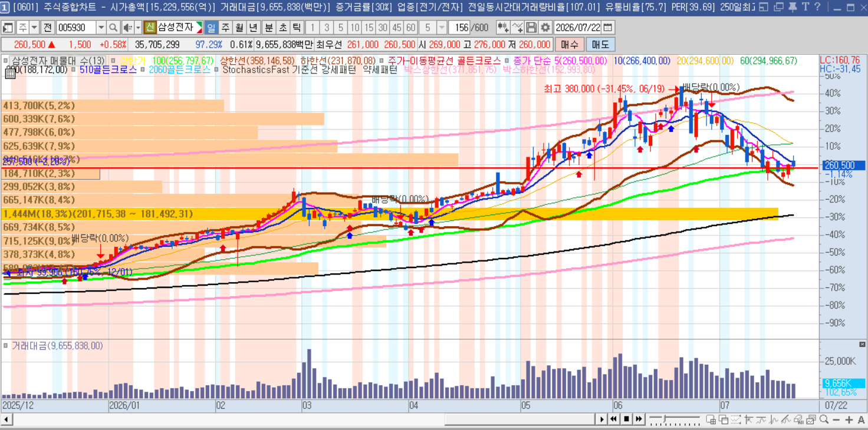The image size is (868, 430).
Task: Zoom in the chart with the plus icon
Action: tap(849, 419)
